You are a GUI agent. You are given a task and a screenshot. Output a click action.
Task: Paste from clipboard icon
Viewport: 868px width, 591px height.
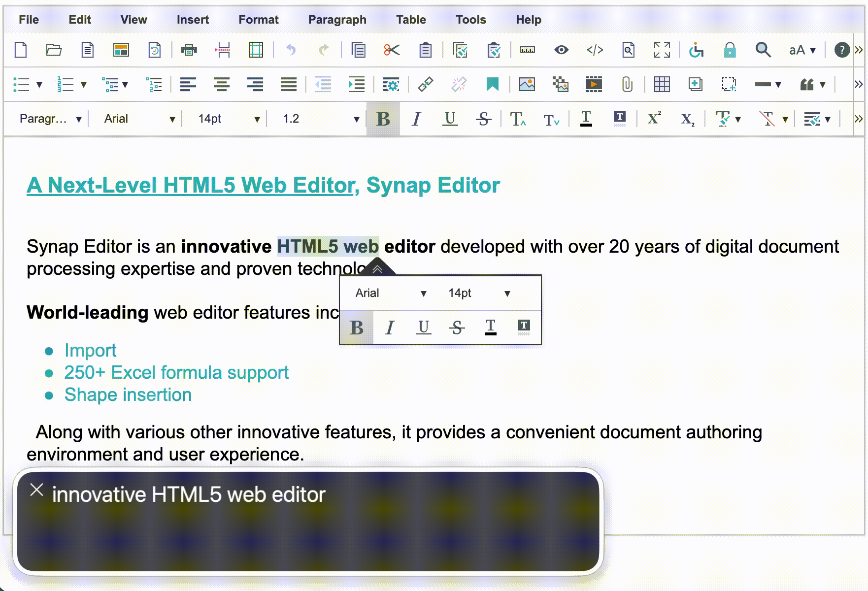tap(425, 50)
